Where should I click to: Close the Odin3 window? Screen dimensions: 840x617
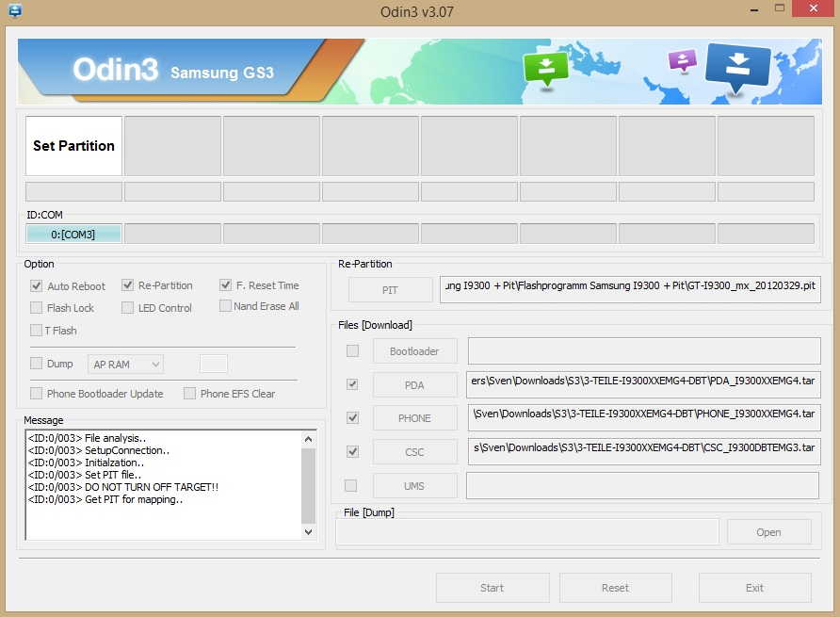[814, 8]
